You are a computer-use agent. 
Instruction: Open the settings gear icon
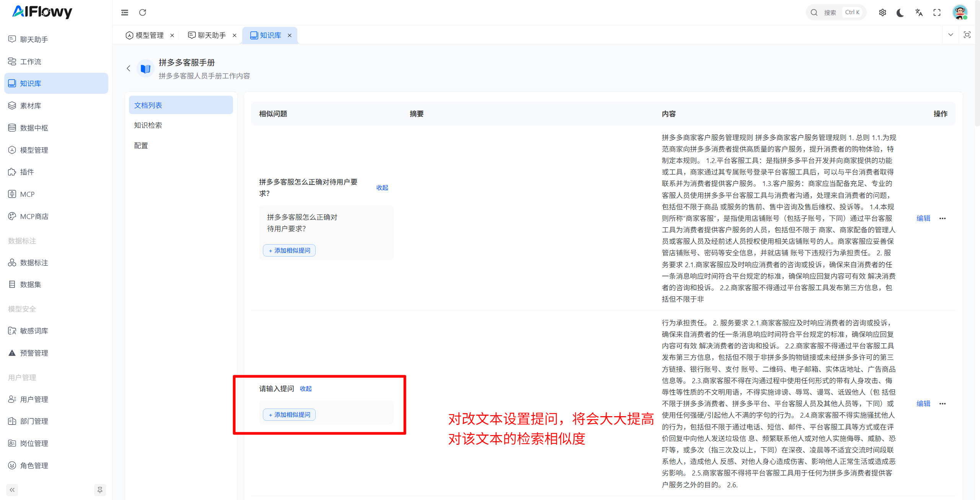[882, 13]
